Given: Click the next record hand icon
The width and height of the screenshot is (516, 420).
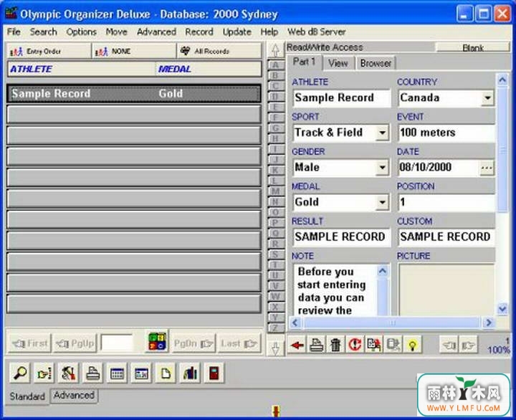Looking at the screenshot, I should pos(467,345).
